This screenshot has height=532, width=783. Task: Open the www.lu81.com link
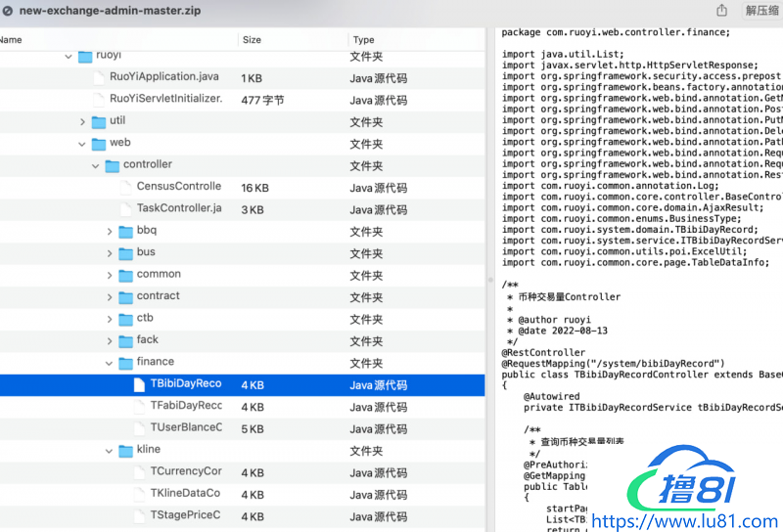click(683, 521)
